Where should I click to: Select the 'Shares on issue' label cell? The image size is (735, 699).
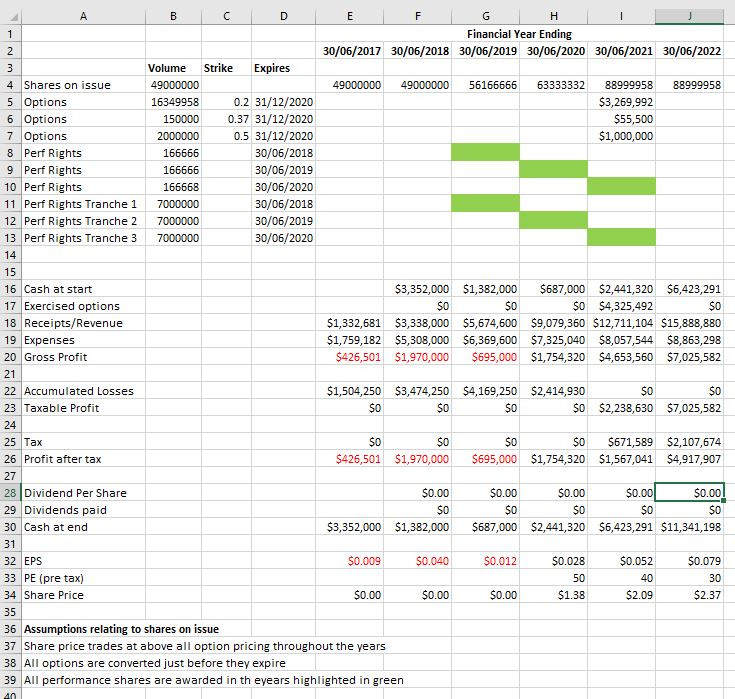pyautogui.click(x=83, y=85)
